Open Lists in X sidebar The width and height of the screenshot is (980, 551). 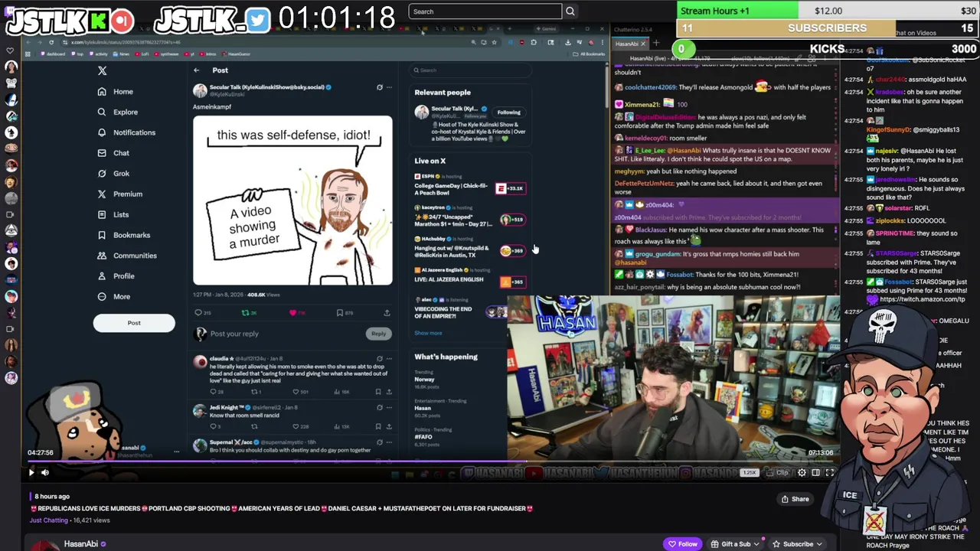113,214
